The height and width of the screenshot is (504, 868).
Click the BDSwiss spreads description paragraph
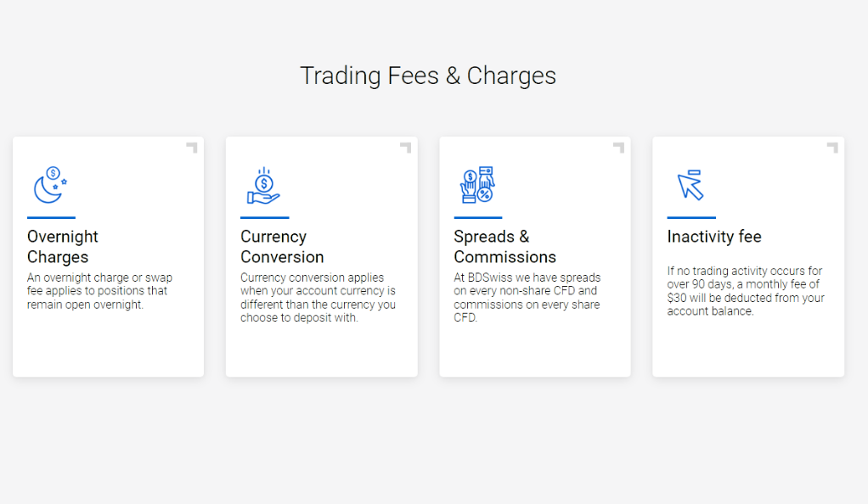(527, 298)
